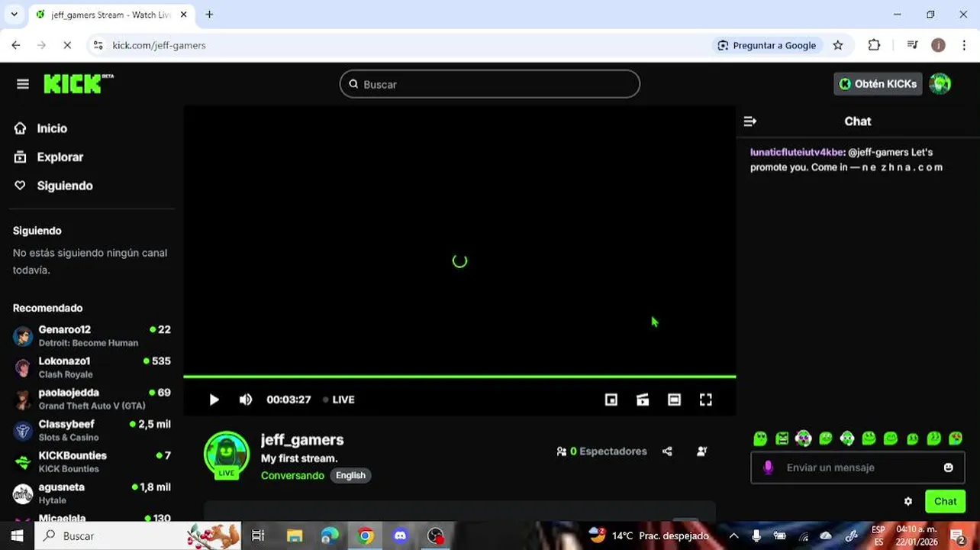
Task: Show hidden system tray icons
Action: click(x=733, y=535)
